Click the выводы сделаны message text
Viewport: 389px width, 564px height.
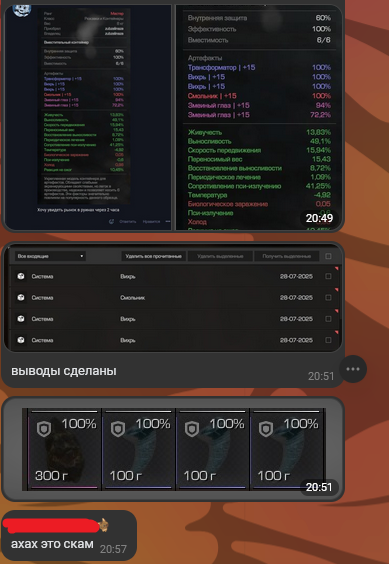coord(64,371)
